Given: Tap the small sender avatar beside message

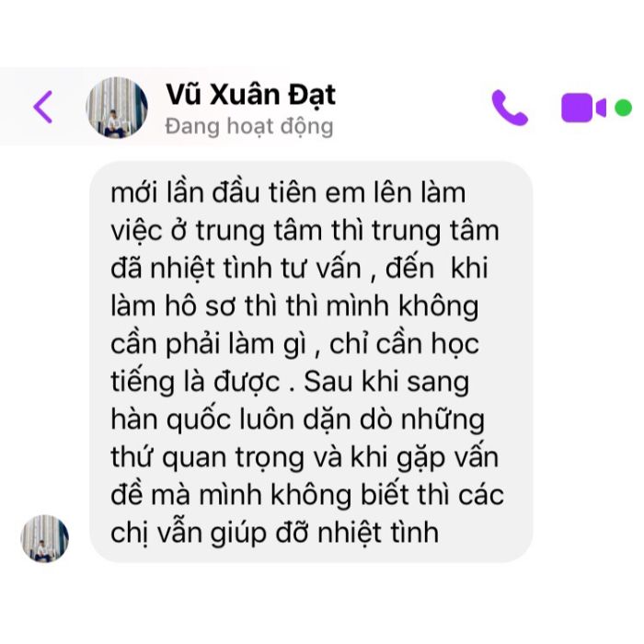Looking at the screenshot, I should pyautogui.click(x=45, y=538).
